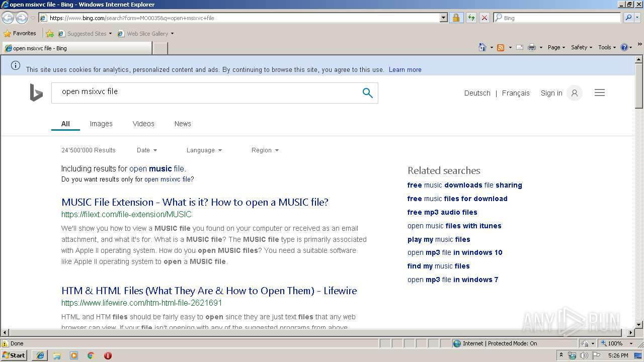The width and height of the screenshot is (644, 362).
Task: Open the MUSIC File Extension result
Action: 195,202
